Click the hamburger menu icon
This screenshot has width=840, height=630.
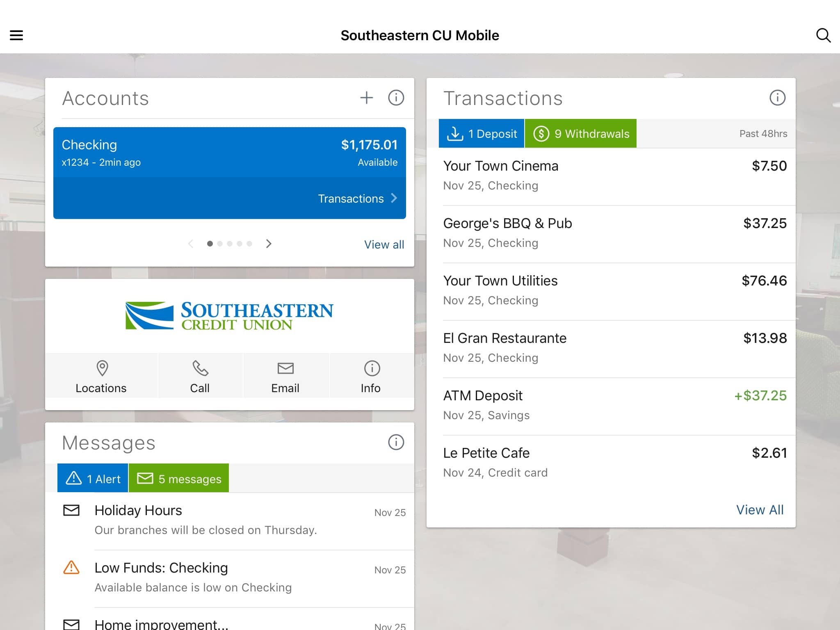click(16, 34)
